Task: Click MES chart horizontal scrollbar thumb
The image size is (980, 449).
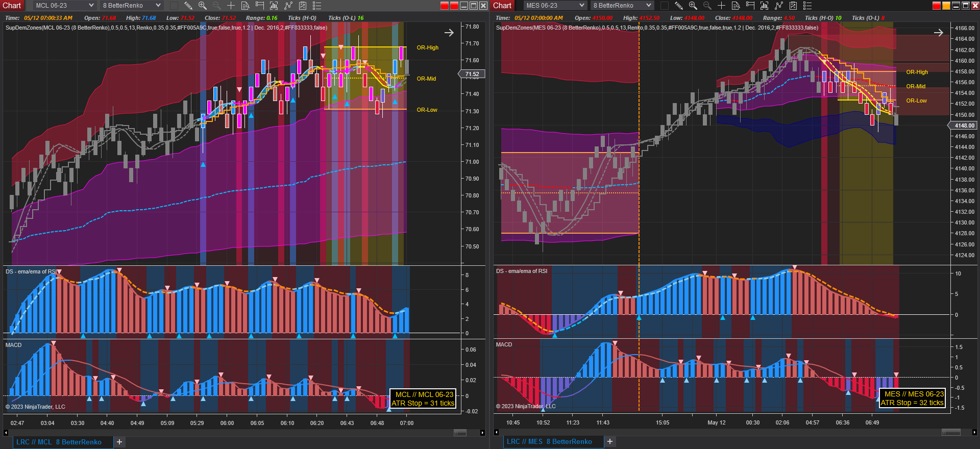Action: tap(951, 432)
